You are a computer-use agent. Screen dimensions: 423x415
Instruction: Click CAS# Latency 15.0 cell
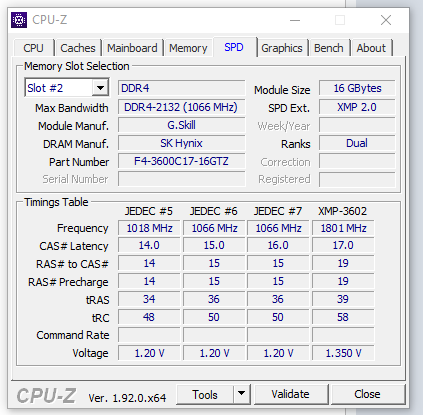coord(214,245)
